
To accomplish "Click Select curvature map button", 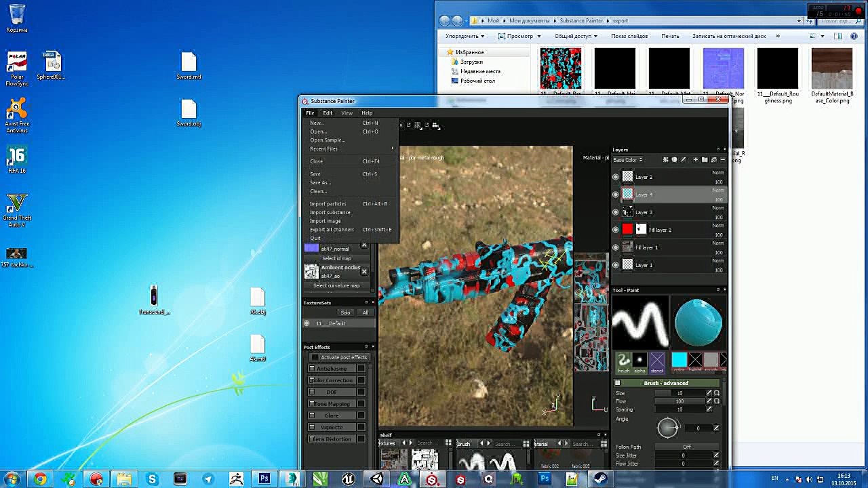I will coord(337,285).
